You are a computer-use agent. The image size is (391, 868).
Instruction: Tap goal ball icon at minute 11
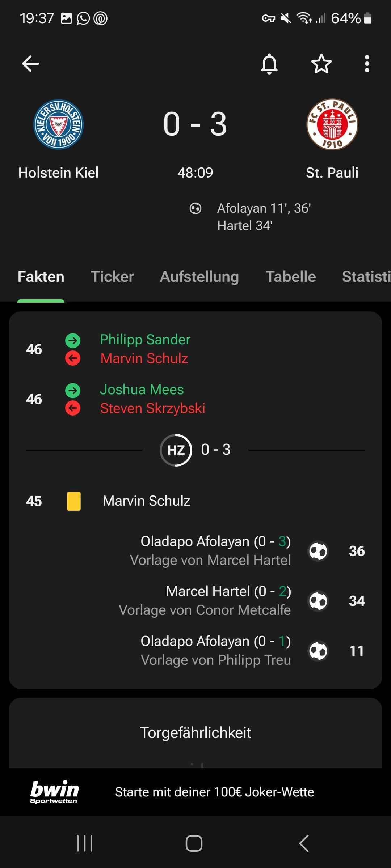coord(318,651)
